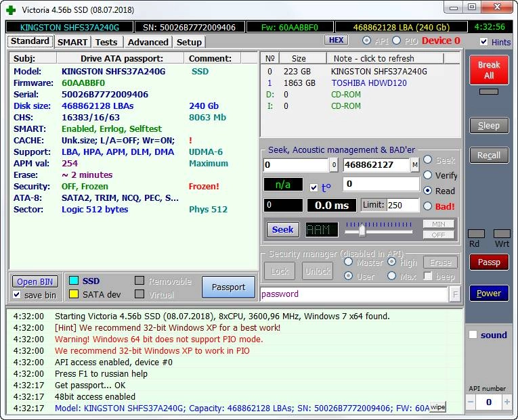The height and width of the screenshot is (420, 518).
Task: Click the 0.0 ms timing display
Action: (x=332, y=205)
